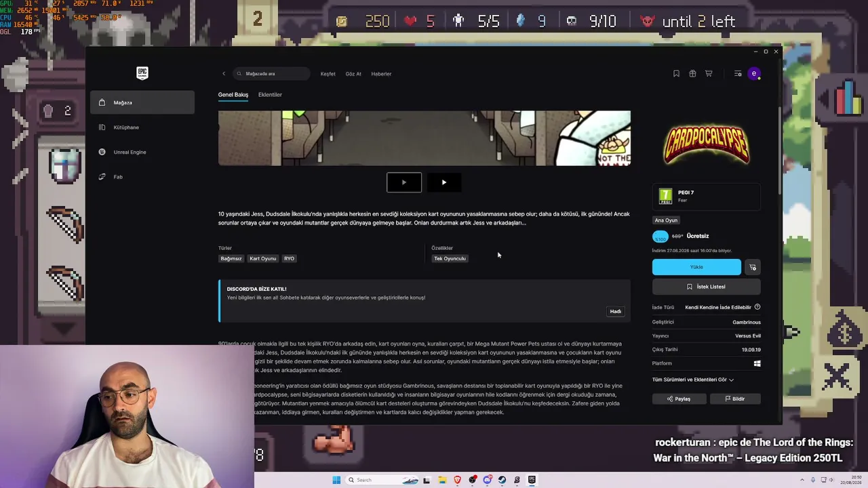Click the Bağımsız genre tag
The height and width of the screenshot is (488, 868).
click(231, 258)
